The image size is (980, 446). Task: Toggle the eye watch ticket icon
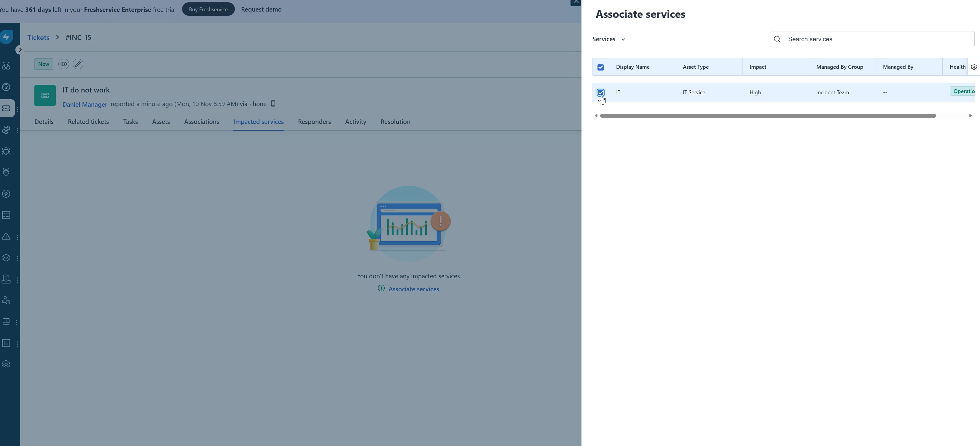[63, 64]
